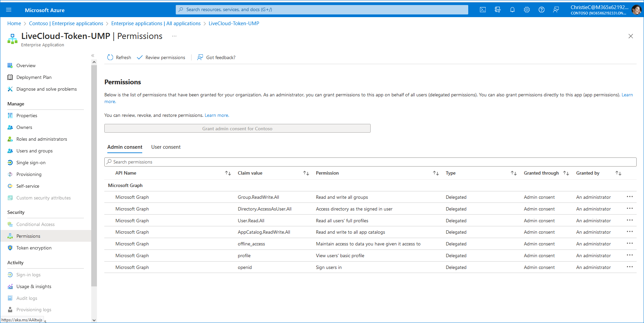
Task: Click the Provisioning logs icon
Action: point(10,310)
